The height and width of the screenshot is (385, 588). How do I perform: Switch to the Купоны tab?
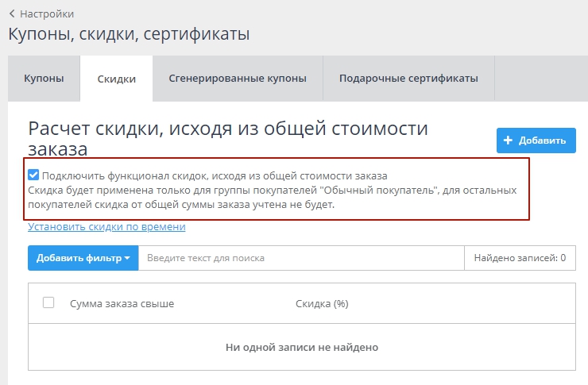44,79
